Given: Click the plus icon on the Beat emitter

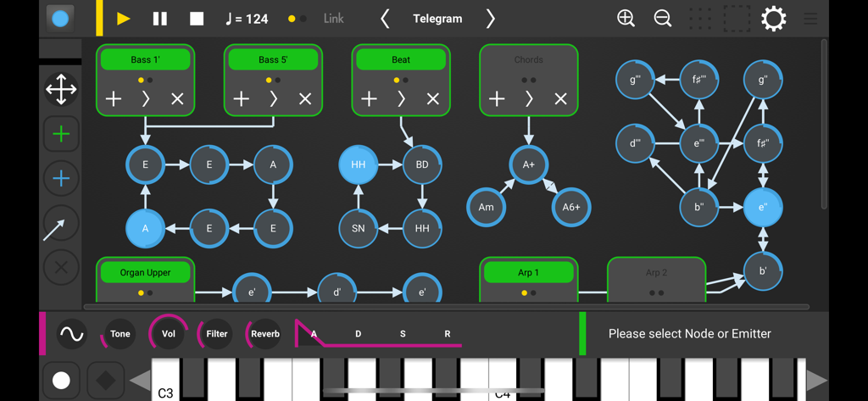Looking at the screenshot, I should tap(370, 99).
